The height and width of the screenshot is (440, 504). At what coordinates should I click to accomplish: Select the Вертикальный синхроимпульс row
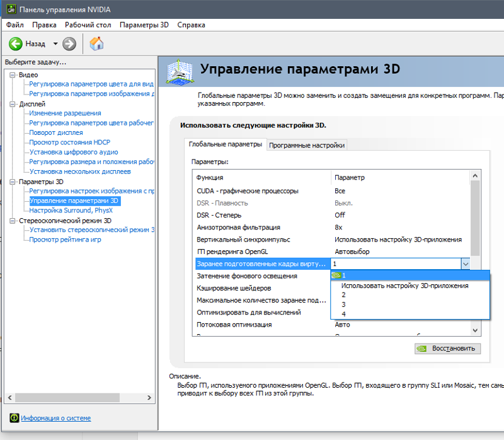(x=332, y=240)
